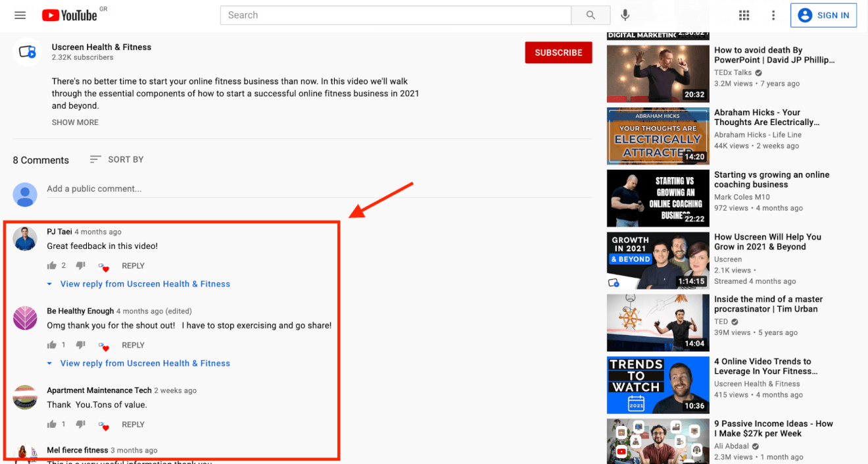Open Be Healthy Enough channel name
This screenshot has width=868, height=464.
(80, 311)
